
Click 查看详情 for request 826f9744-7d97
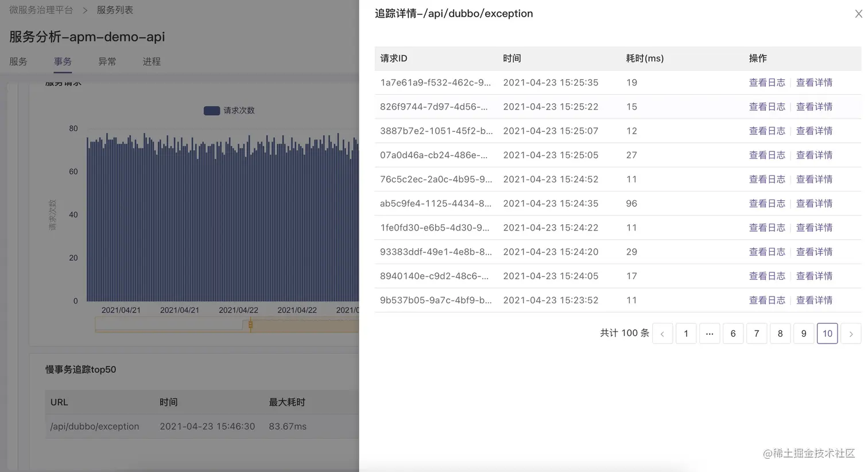814,107
